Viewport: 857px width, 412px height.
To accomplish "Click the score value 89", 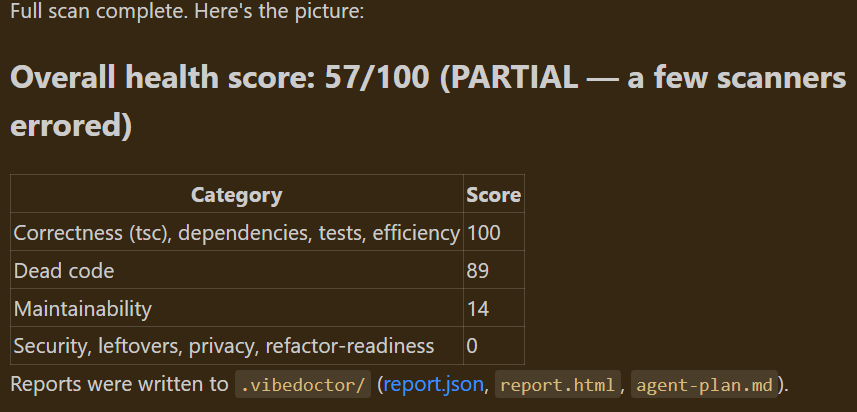I will coord(478,271).
